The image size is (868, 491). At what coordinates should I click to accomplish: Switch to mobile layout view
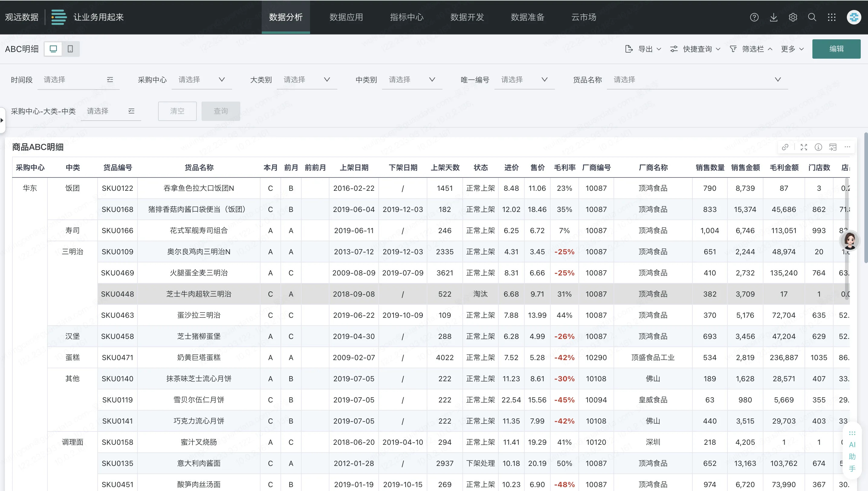(70, 49)
